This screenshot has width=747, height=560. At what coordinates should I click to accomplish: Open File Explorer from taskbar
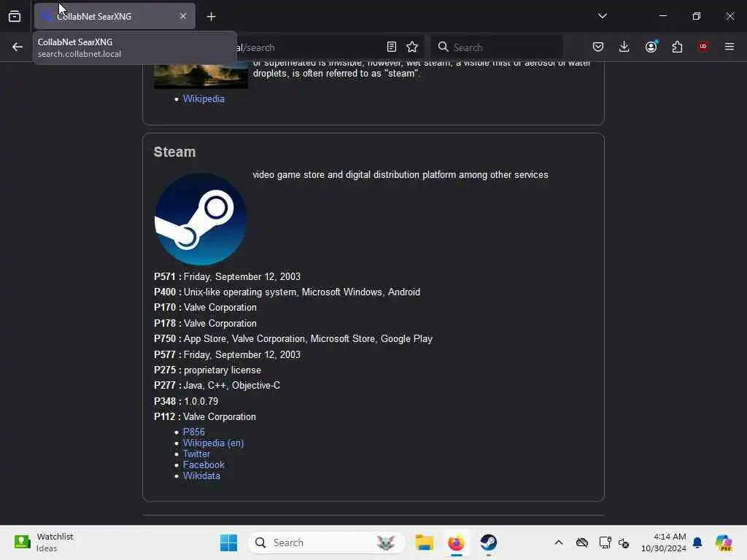pos(424,542)
